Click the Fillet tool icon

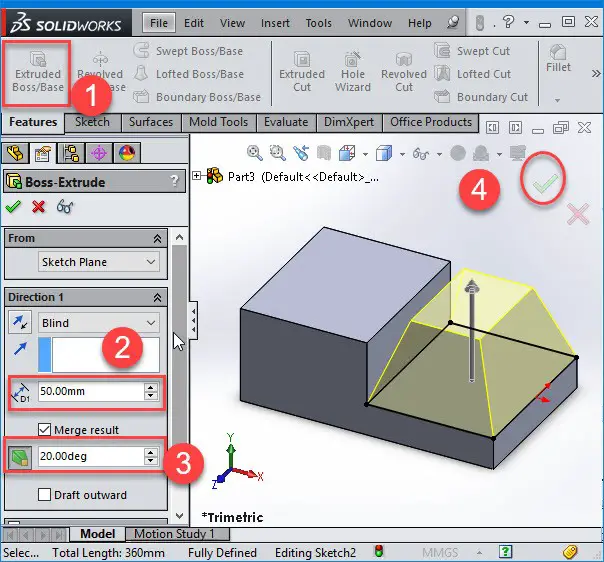coord(558,52)
